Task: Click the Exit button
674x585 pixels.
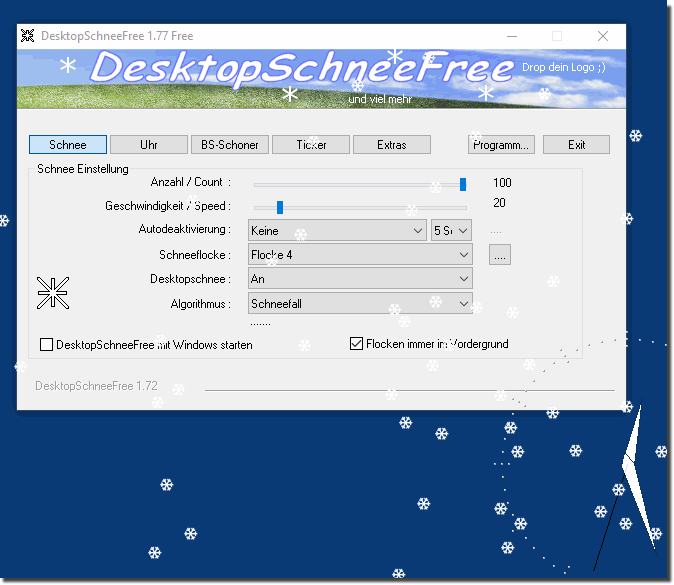Action: [576, 145]
